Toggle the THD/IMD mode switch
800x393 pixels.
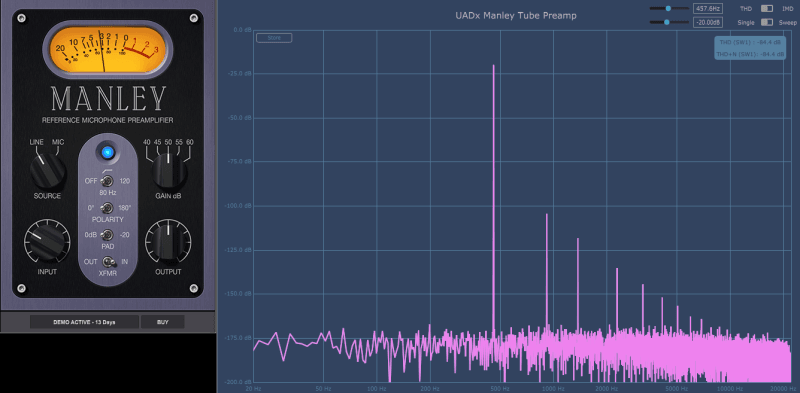(766, 9)
